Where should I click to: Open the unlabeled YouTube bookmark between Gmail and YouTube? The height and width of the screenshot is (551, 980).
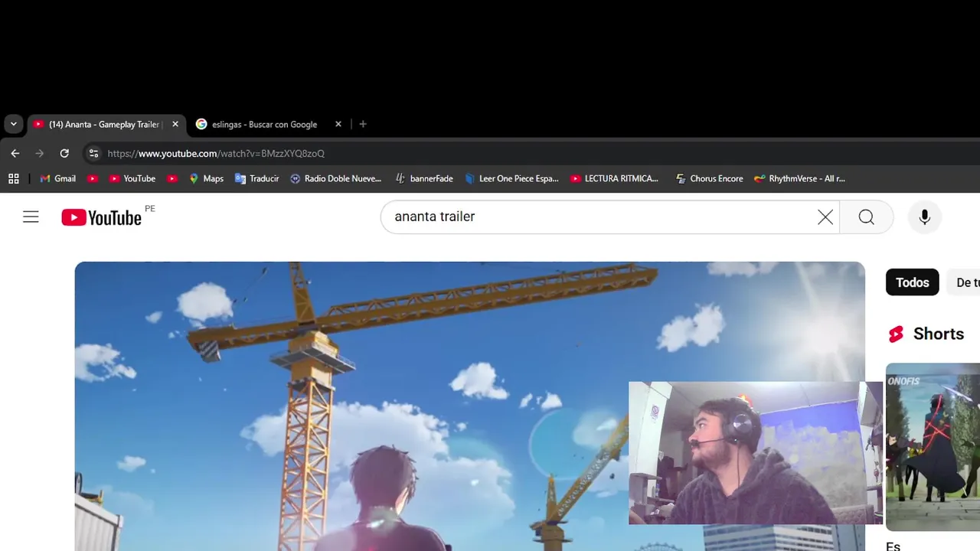(93, 178)
